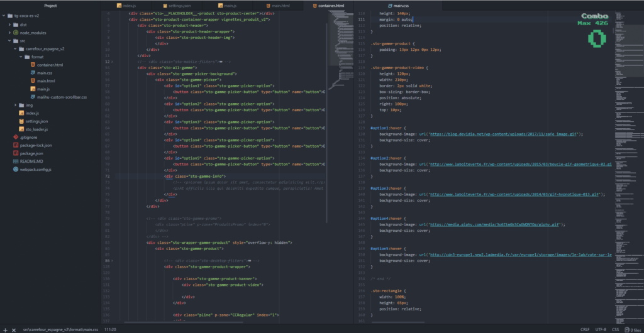Click line number 72 in container.html gutter

pos(108,177)
